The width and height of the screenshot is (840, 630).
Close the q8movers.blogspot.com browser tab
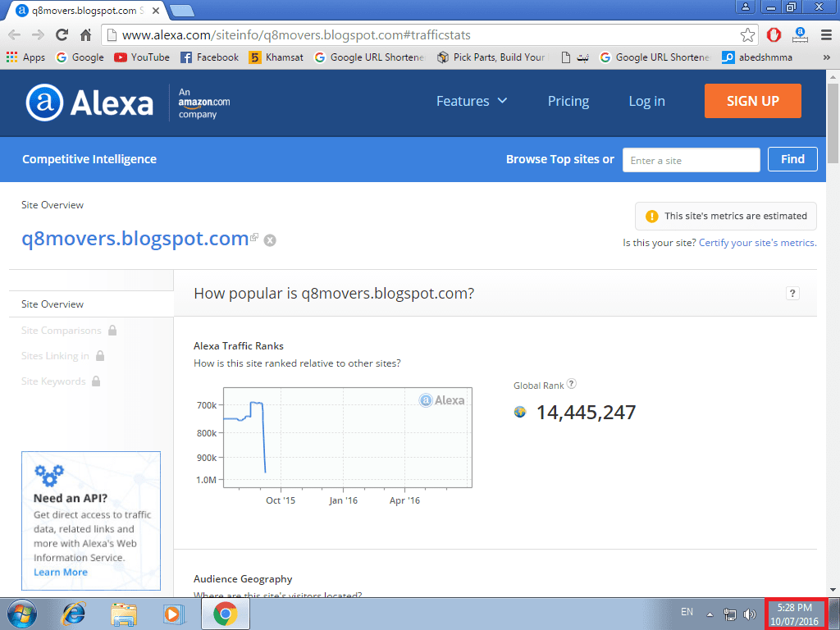[156, 11]
